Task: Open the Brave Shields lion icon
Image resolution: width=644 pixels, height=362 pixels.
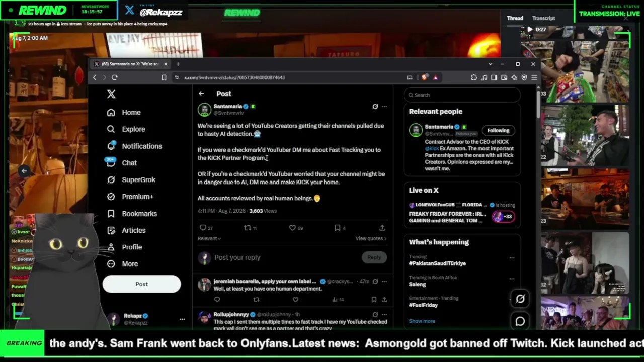Action: point(425,77)
